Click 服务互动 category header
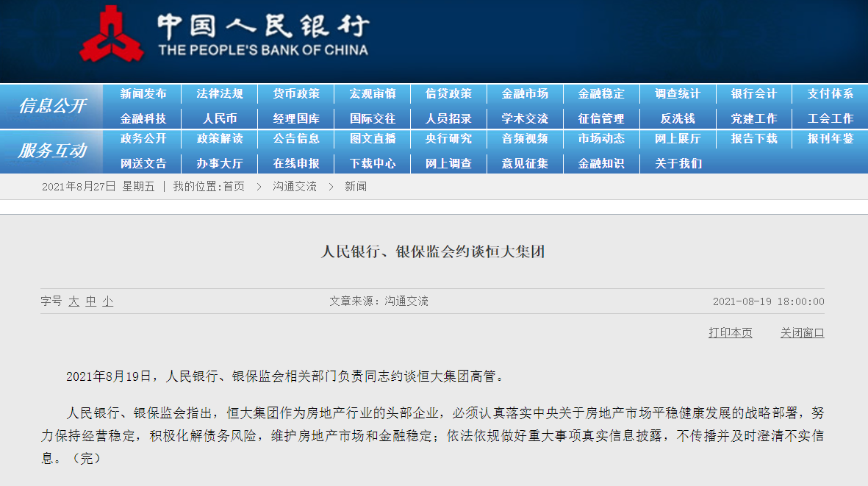Screen dimensions: 868x486 tap(52, 151)
